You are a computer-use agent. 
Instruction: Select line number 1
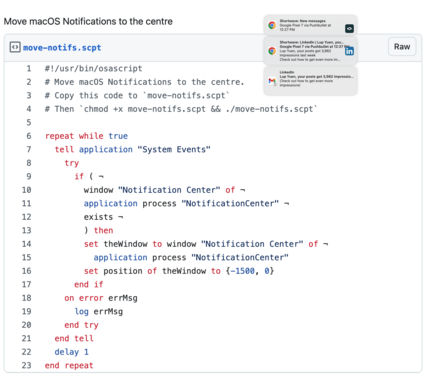pos(29,69)
